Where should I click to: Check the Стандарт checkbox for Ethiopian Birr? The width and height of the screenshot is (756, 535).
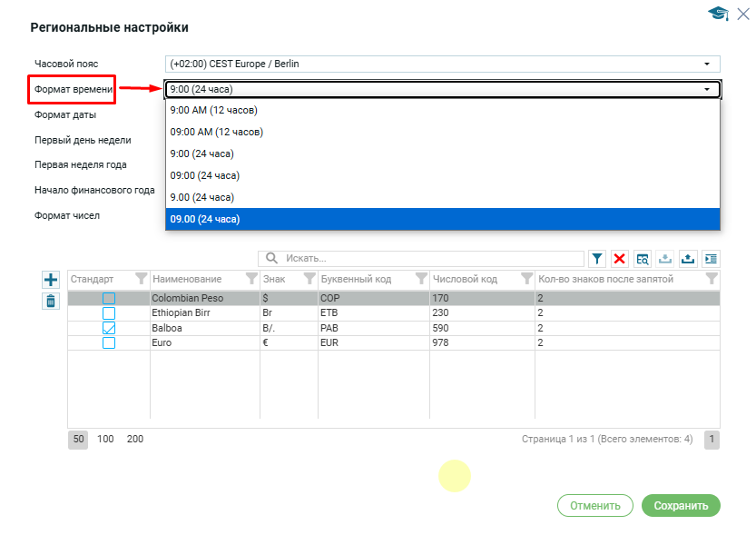tap(109, 312)
